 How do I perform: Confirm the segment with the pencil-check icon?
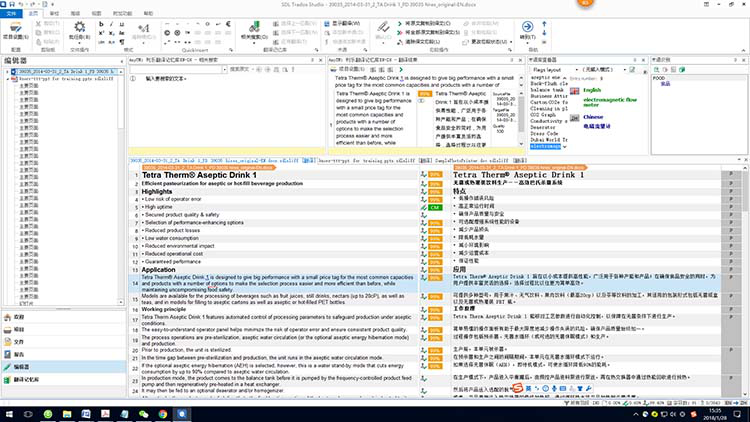tap(383, 27)
